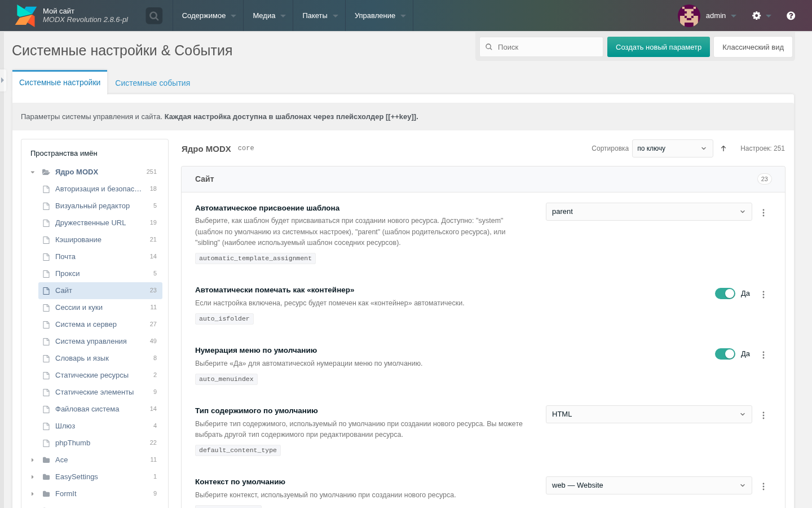
Task: Click the automatic_template_assignment key
Action: [255, 259]
